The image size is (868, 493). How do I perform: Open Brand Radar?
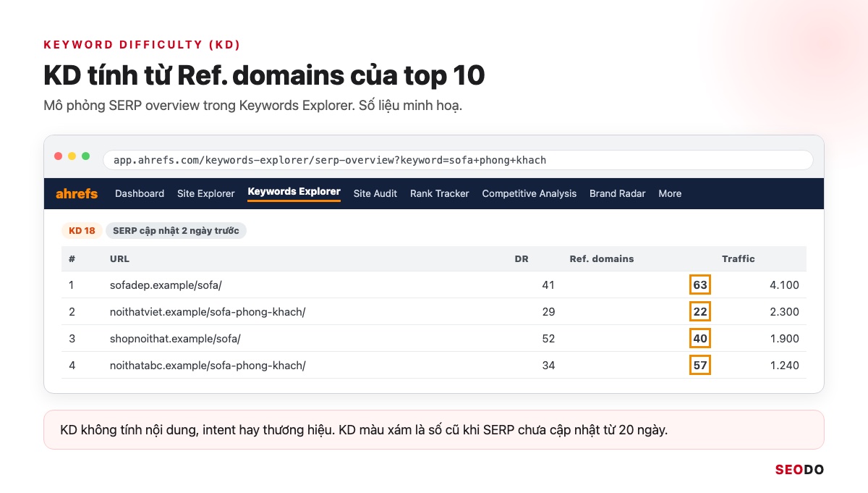point(618,193)
